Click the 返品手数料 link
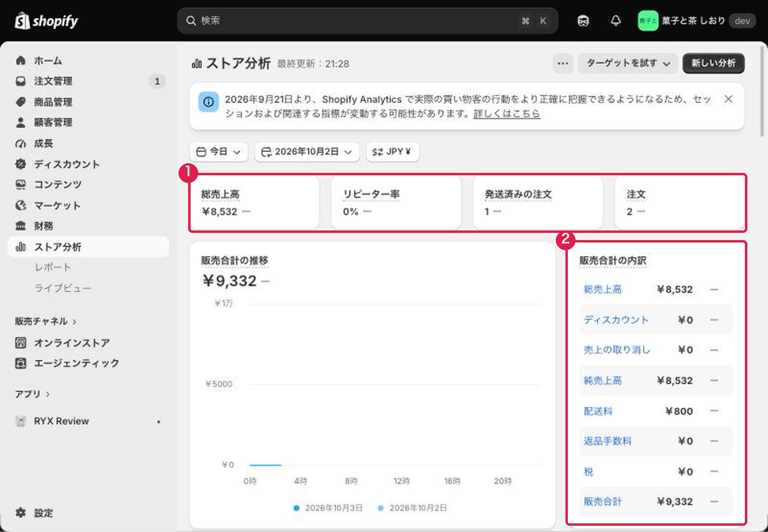Screen dimensions: 768x532 608,441
